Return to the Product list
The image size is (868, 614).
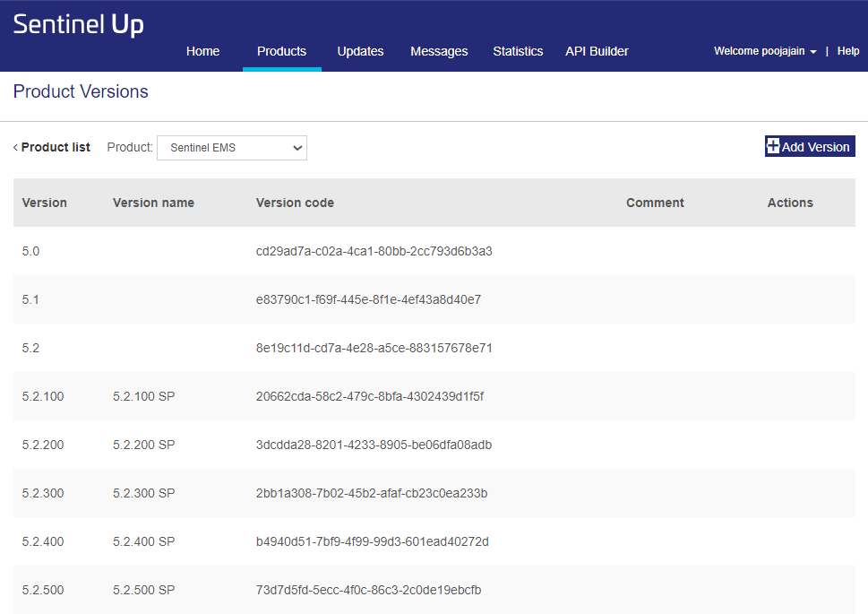pos(56,147)
